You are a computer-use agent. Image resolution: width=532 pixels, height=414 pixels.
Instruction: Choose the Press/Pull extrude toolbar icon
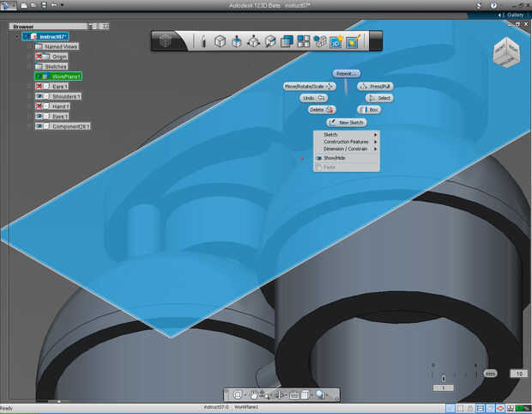[237, 42]
